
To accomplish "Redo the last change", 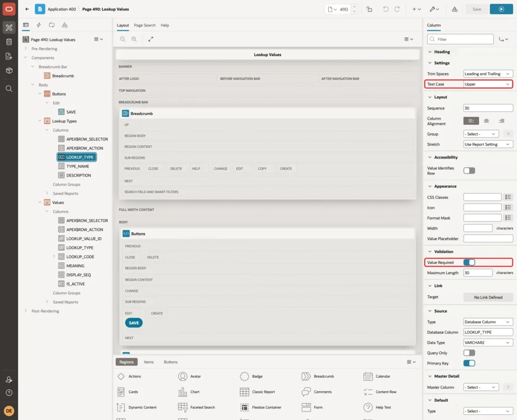I will pos(397,9).
